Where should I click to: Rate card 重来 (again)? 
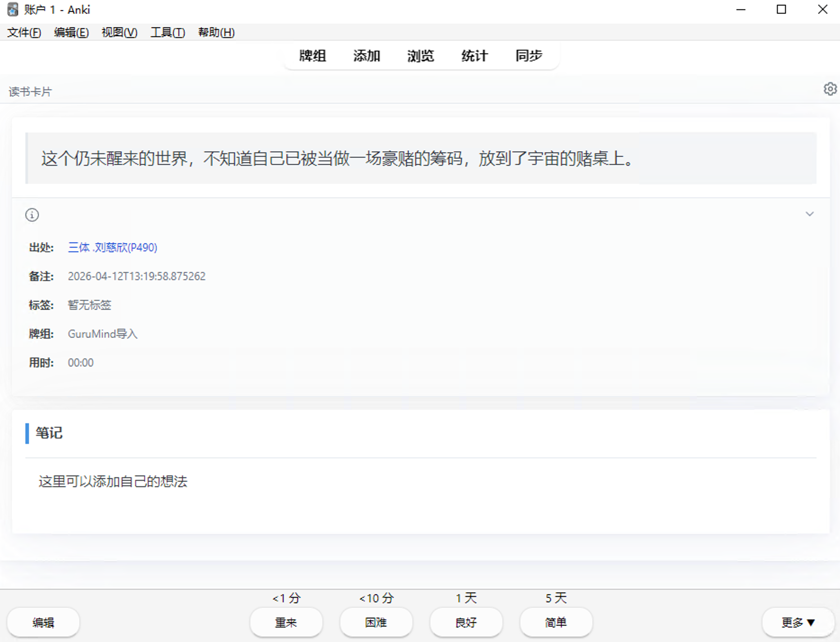click(286, 622)
